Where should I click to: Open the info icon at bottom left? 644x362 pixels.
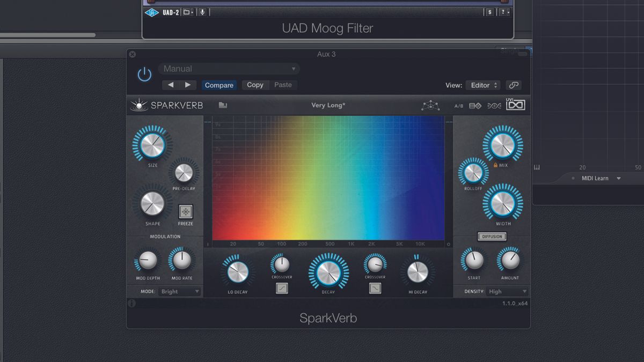pyautogui.click(x=133, y=303)
